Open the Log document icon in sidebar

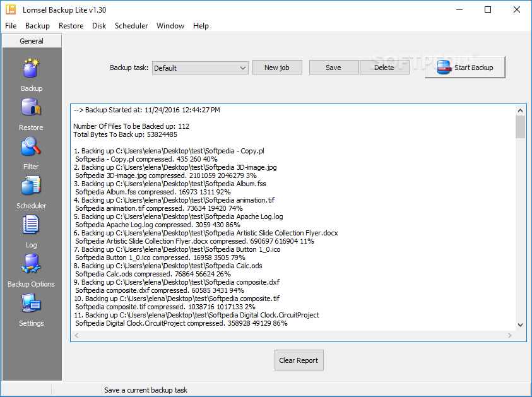click(x=31, y=225)
